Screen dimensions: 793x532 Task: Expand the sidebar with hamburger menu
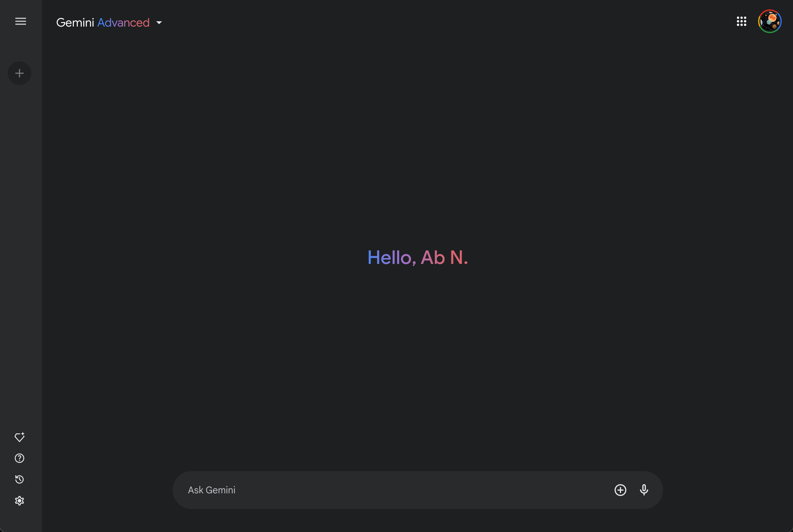[20, 21]
